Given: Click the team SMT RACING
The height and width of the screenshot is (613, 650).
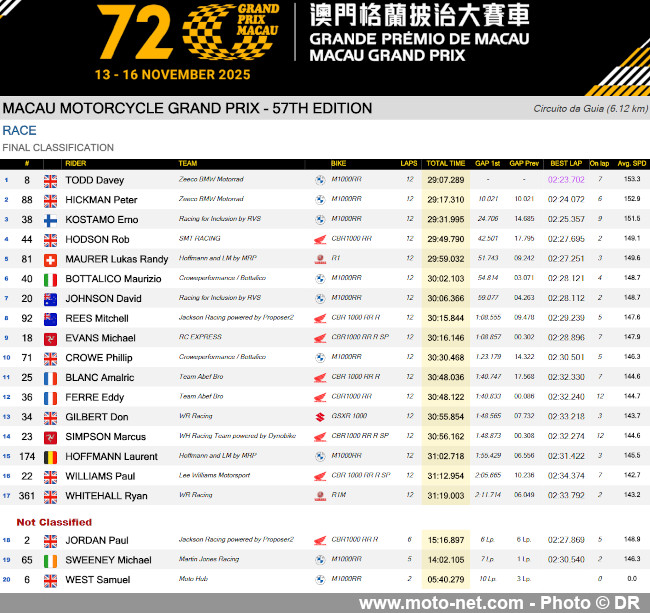Looking at the screenshot, I should pos(199,238).
